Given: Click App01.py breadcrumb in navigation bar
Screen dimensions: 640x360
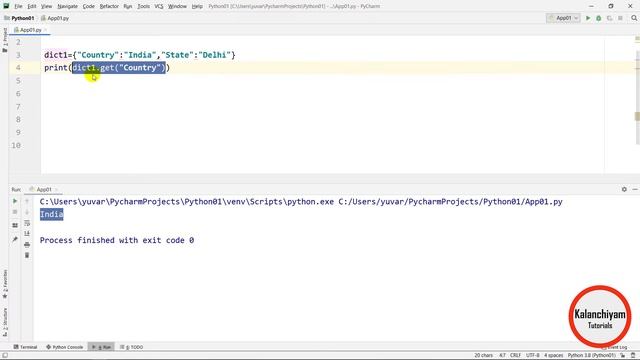Looking at the screenshot, I should click(x=55, y=18).
